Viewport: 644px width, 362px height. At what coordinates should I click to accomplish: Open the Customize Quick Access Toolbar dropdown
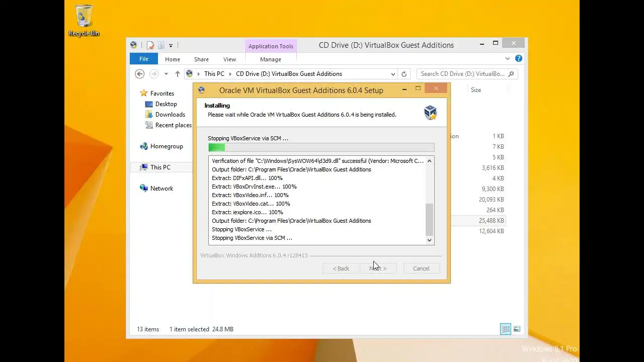click(x=171, y=45)
